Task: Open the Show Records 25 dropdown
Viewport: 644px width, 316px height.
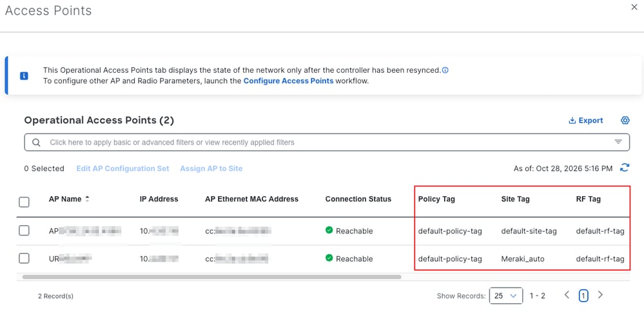Action: pos(505,295)
